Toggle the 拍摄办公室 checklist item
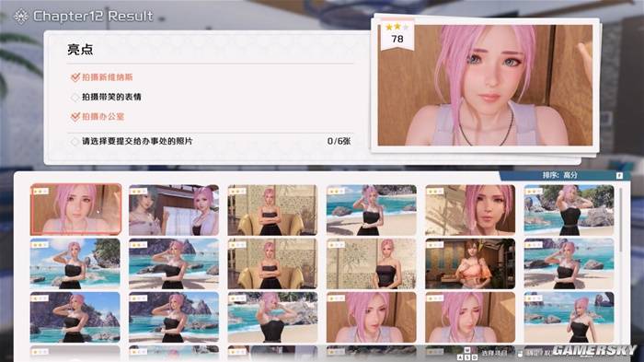 [x=98, y=117]
